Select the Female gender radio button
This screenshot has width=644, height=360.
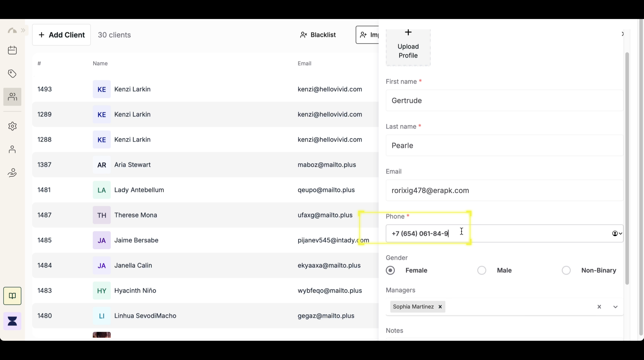pos(390,270)
